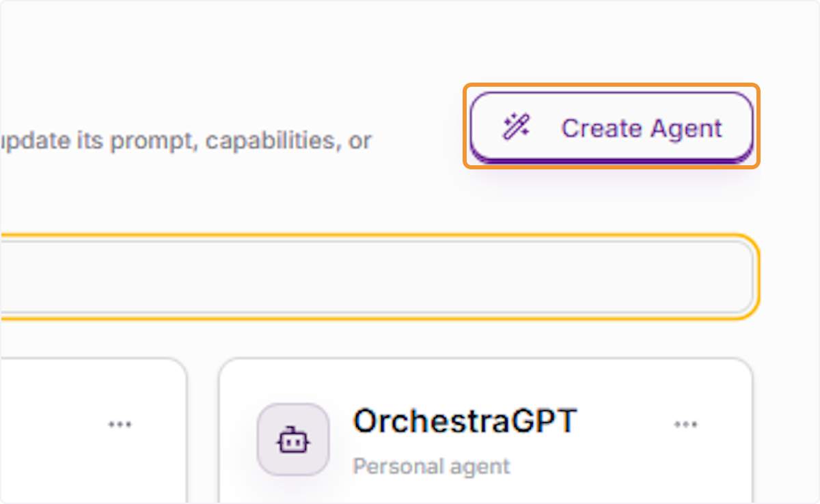Expand more options for OrchestraGPT

[x=685, y=425]
